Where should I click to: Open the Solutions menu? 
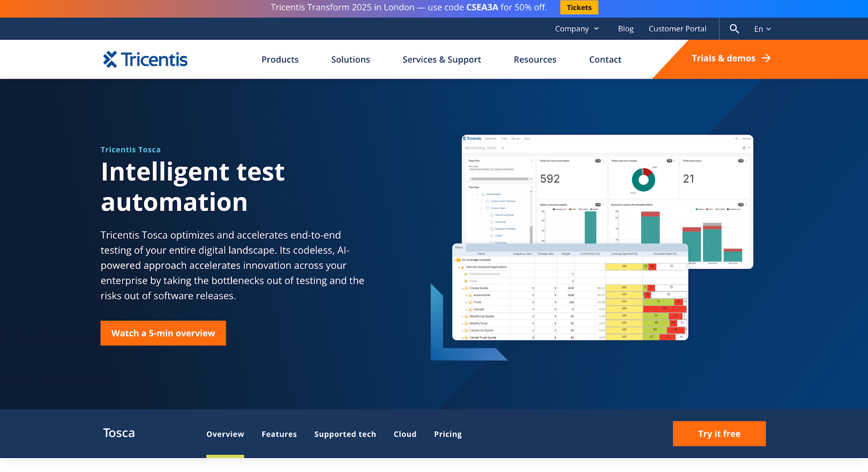[x=350, y=60]
